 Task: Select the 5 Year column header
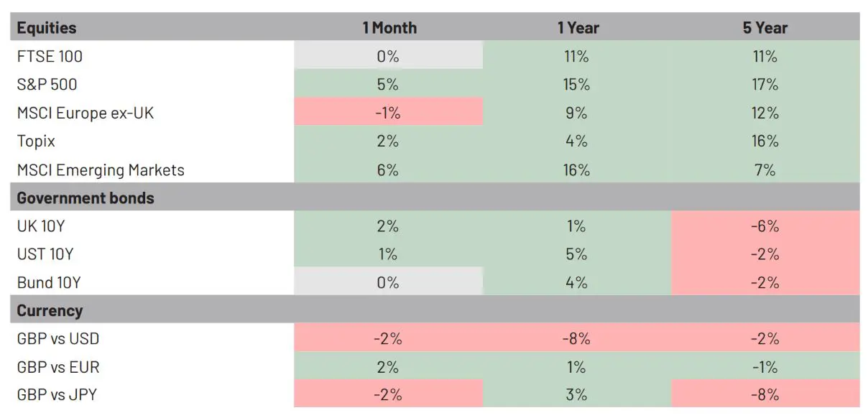765,28
